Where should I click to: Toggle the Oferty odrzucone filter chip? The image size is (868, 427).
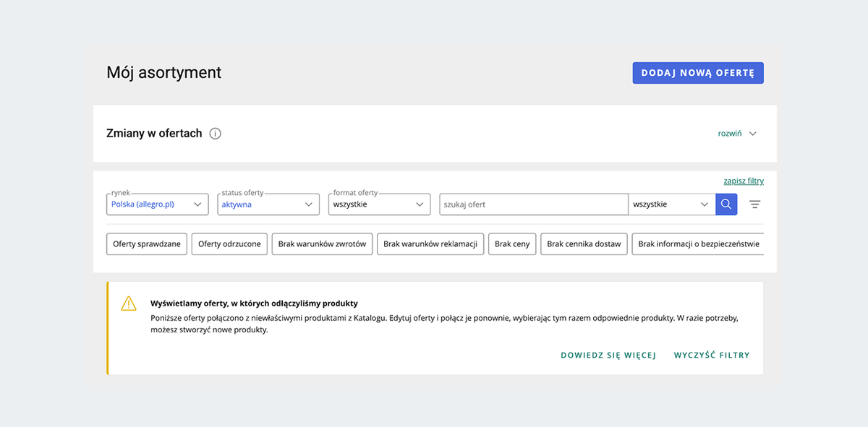[x=229, y=244]
